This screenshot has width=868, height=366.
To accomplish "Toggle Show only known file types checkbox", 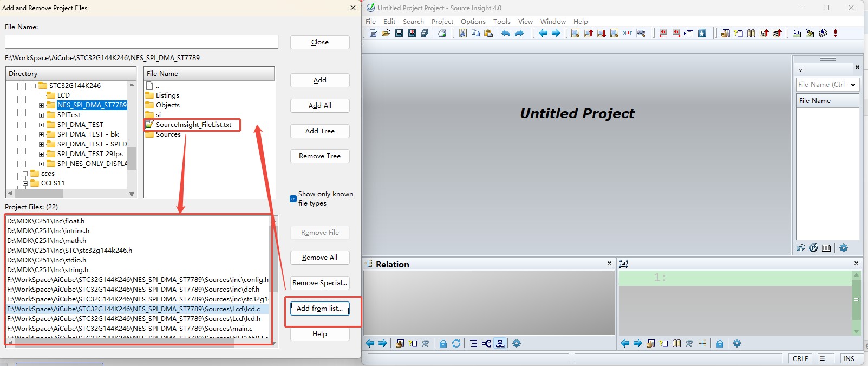I will (x=293, y=198).
